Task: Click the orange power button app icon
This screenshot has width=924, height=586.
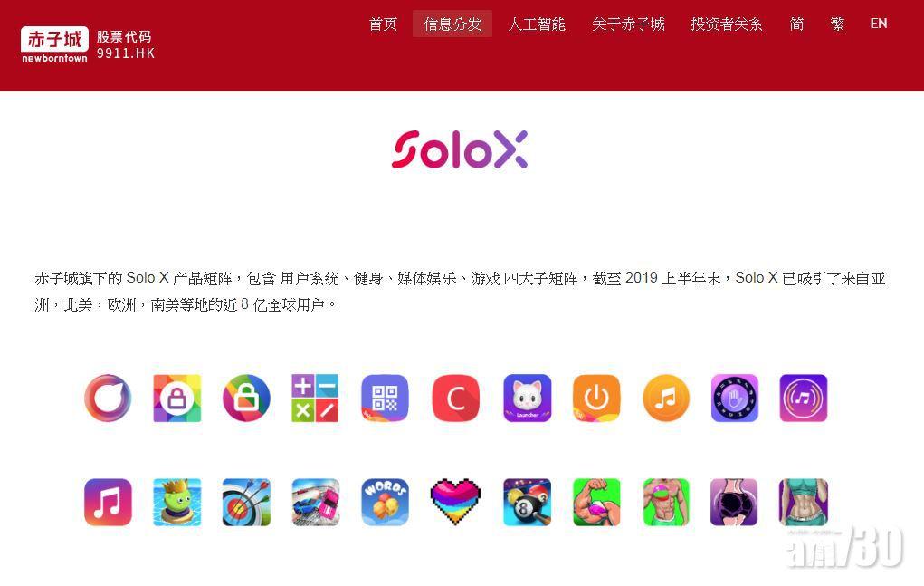Action: [x=596, y=398]
